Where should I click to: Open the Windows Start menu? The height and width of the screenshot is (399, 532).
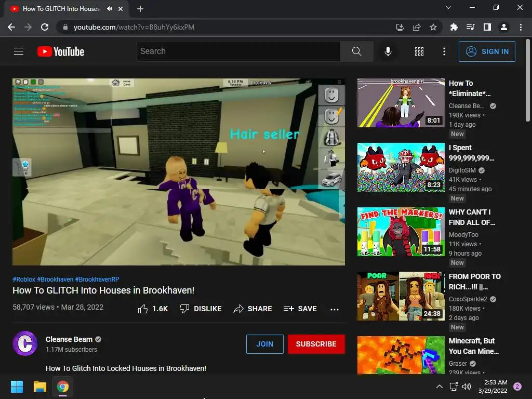tap(17, 387)
